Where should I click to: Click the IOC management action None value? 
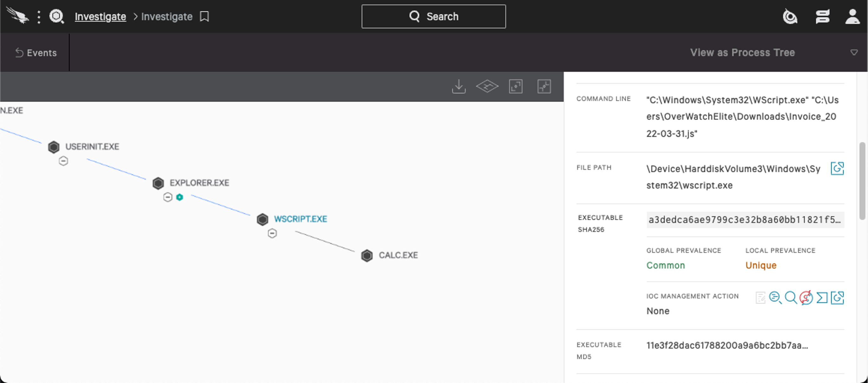658,311
